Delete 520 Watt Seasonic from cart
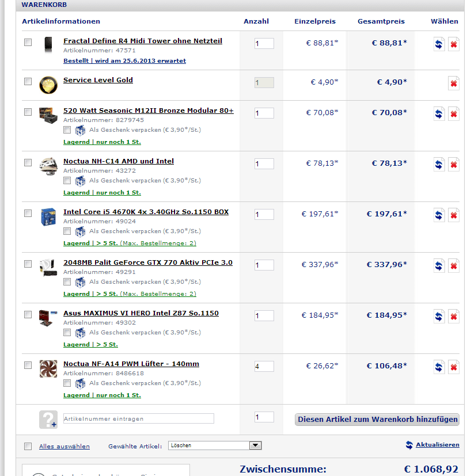This screenshot has width=467, height=476. [x=454, y=114]
